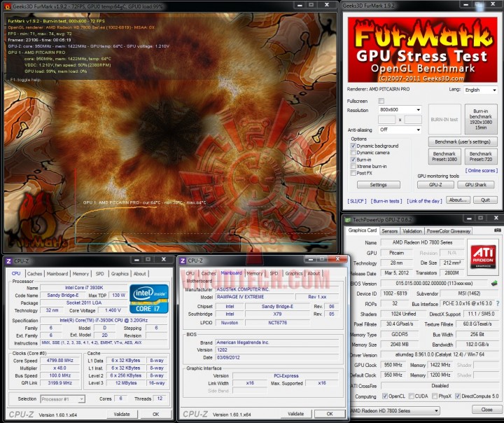Click the ATI Radeon logo in GPU-Z
Viewport: 504px width, 423px height.
click(483, 256)
